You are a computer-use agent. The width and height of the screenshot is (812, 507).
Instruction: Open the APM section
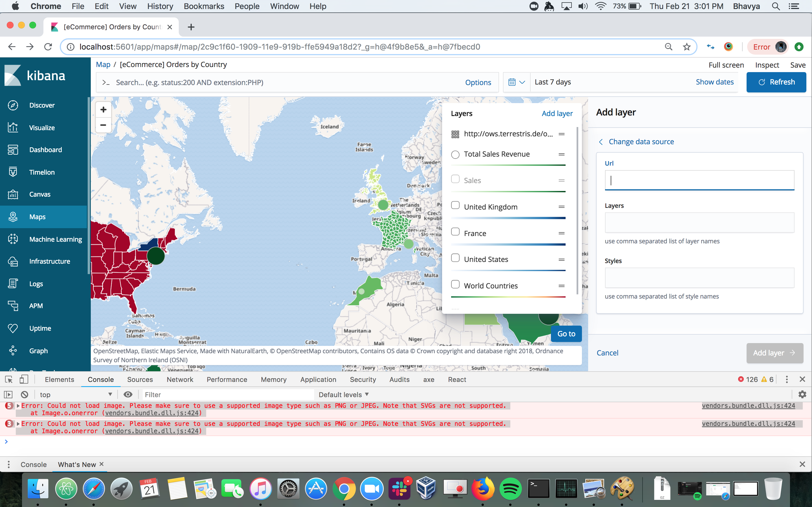pos(36,306)
